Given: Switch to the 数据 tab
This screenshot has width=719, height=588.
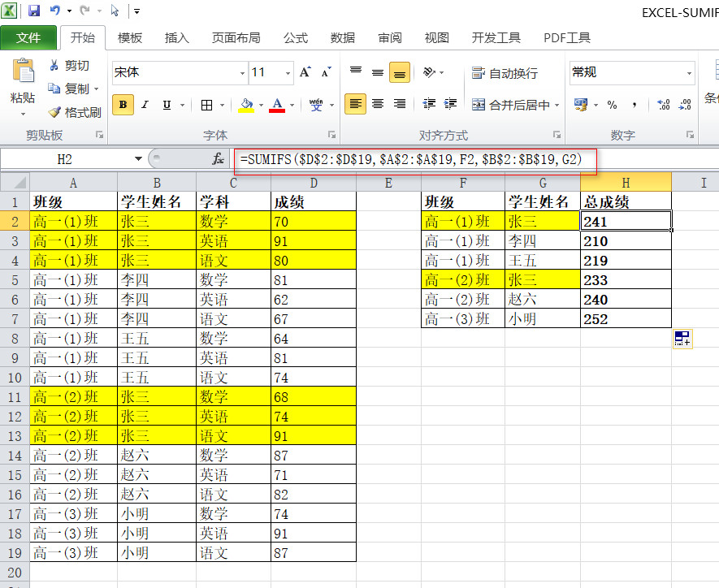Looking at the screenshot, I should coord(343,37).
